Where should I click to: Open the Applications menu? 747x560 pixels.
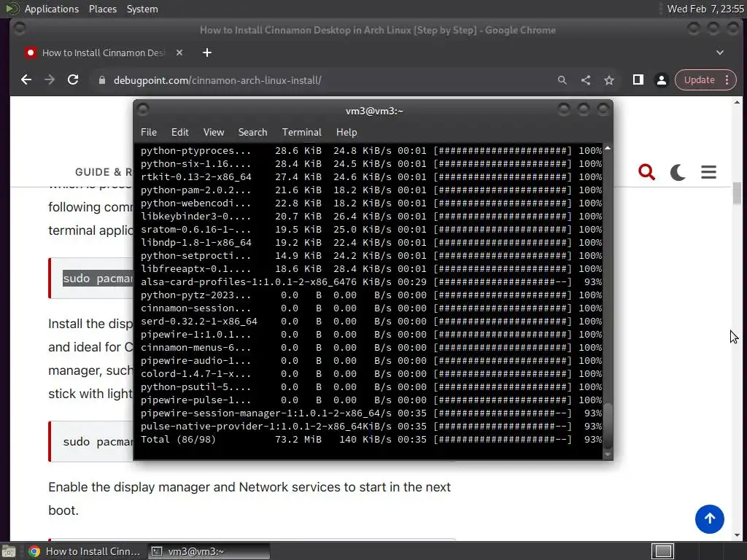(x=52, y=9)
